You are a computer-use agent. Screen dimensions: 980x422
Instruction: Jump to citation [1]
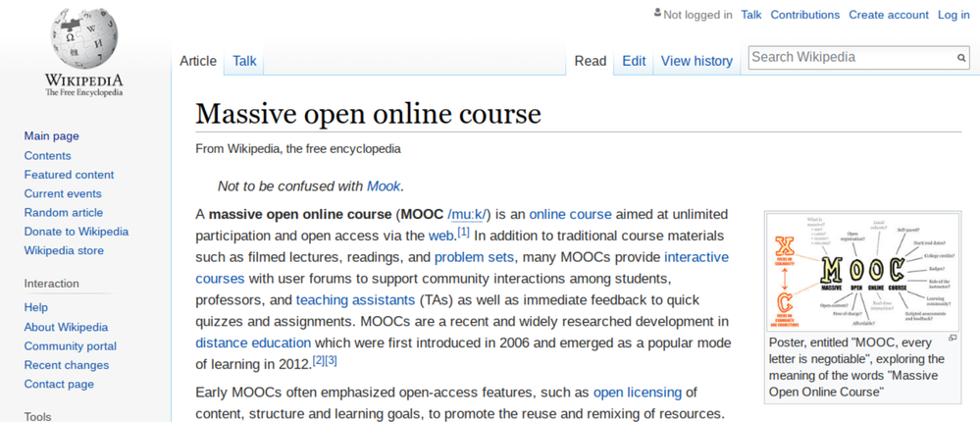(463, 232)
